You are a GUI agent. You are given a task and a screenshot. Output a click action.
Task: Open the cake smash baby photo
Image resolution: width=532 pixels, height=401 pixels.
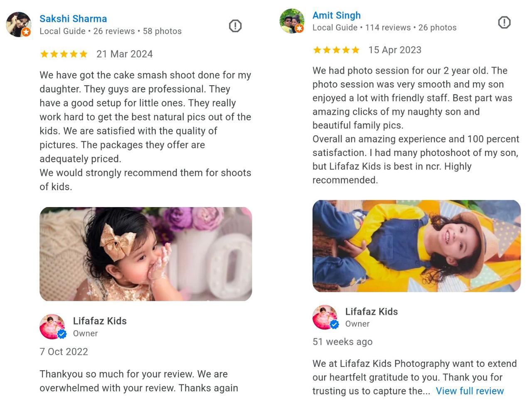pyautogui.click(x=146, y=254)
